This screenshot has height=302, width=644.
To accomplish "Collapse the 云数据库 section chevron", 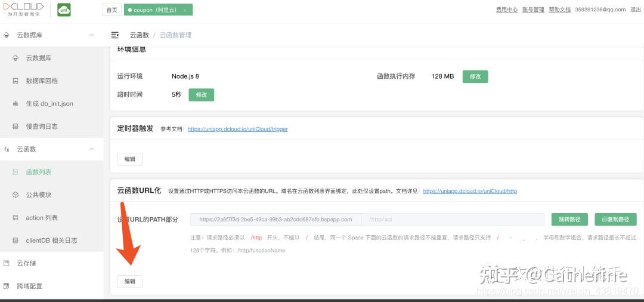I will [x=92, y=35].
